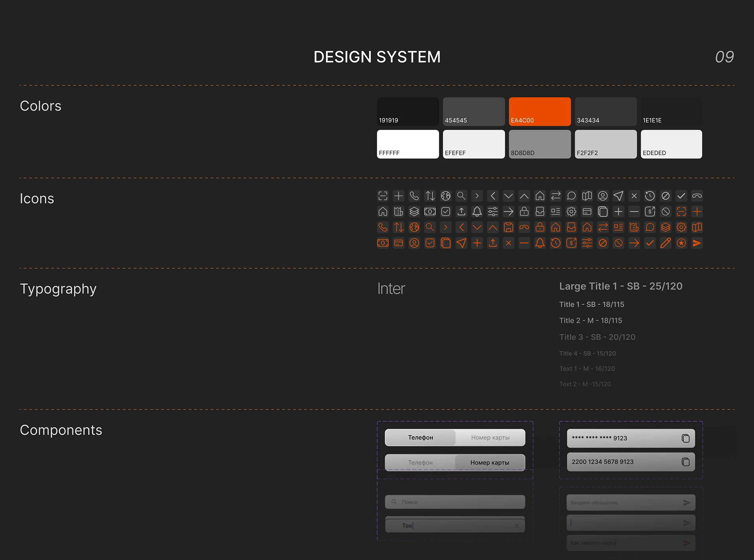This screenshot has height=560, width=754.
Task: Click the orange chevron up icon
Action: 493,227
